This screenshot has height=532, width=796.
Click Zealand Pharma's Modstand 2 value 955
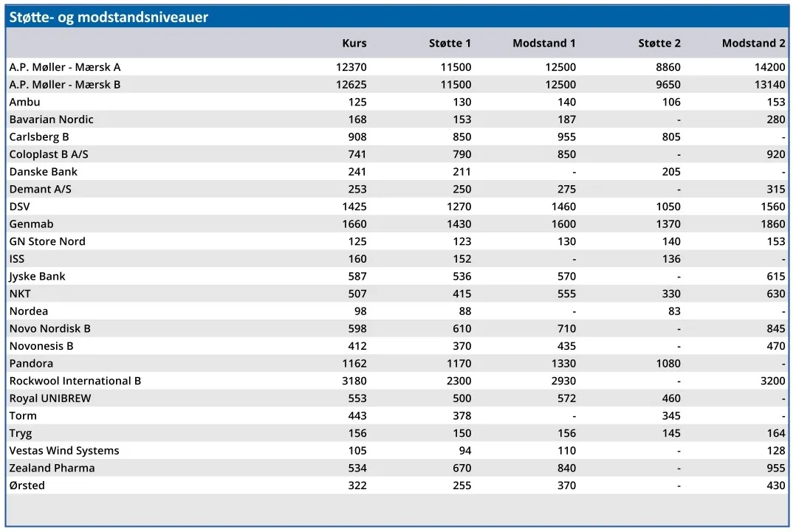[775, 469]
